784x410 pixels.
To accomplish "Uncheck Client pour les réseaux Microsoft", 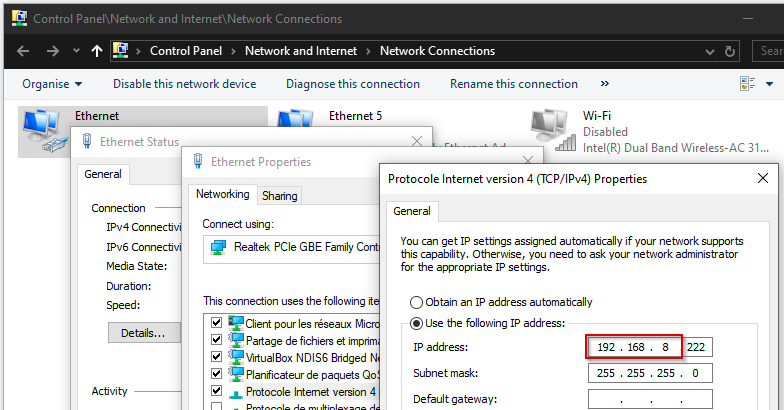I will (x=216, y=323).
